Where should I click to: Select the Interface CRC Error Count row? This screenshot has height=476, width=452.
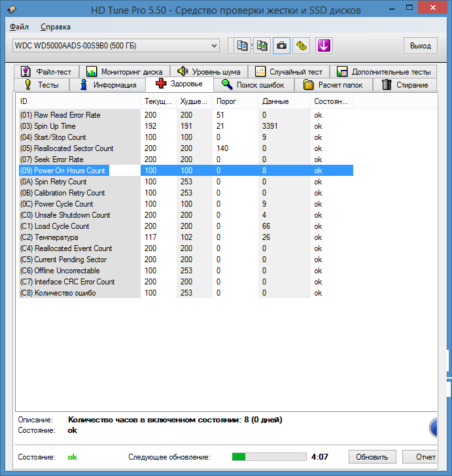(186, 282)
